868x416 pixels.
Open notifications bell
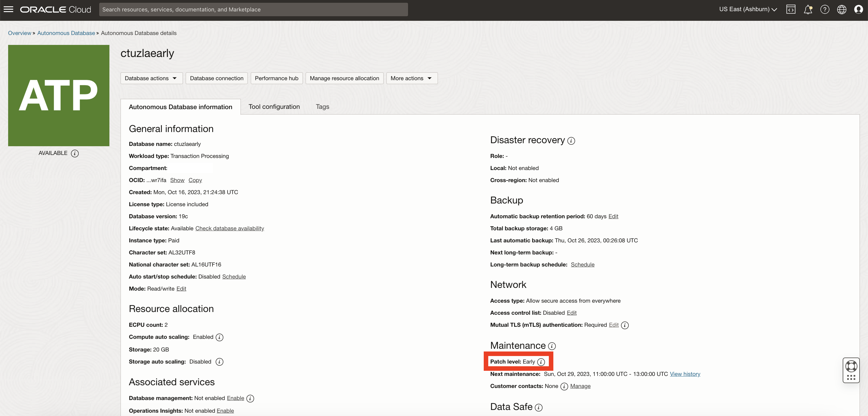808,9
